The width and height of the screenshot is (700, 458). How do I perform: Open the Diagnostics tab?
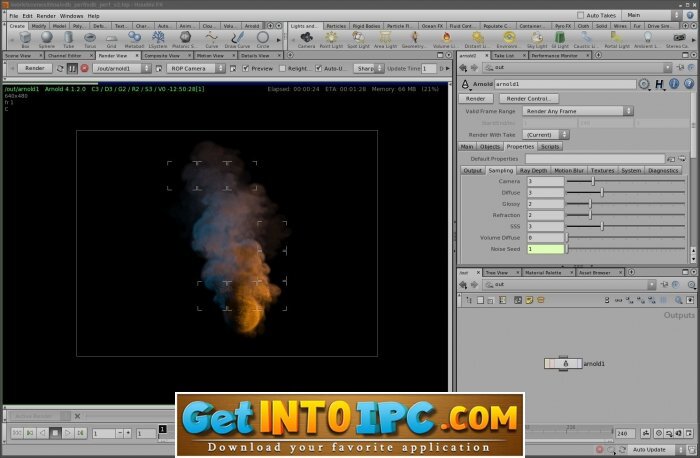click(663, 171)
